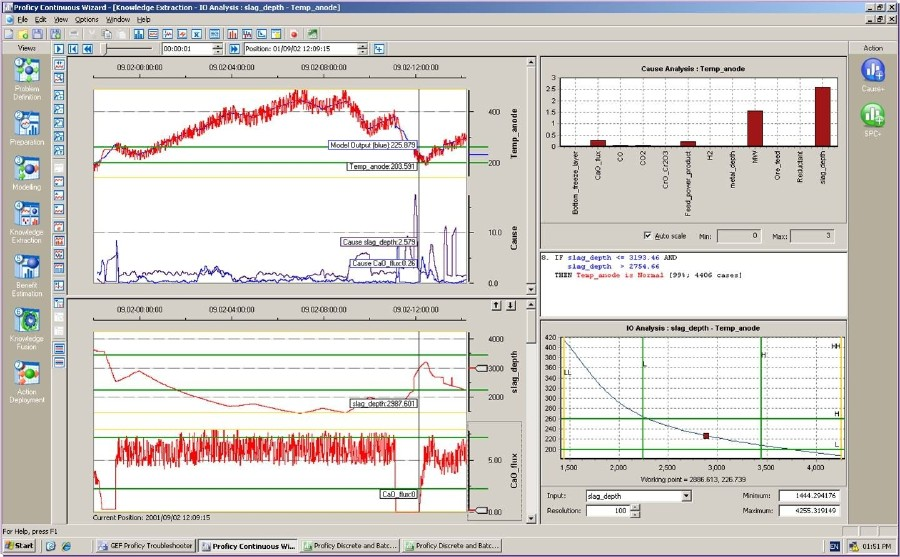Open the Input slag_depth dropdown
Image resolution: width=900 pixels, height=557 pixels.
(x=686, y=496)
